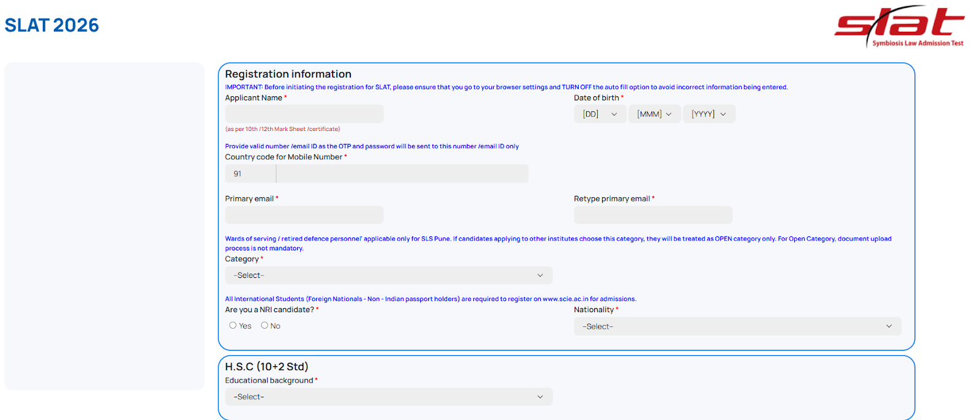Image resolution: width=980 pixels, height=420 pixels.
Task: Click the country code field showing 91
Action: [x=250, y=174]
